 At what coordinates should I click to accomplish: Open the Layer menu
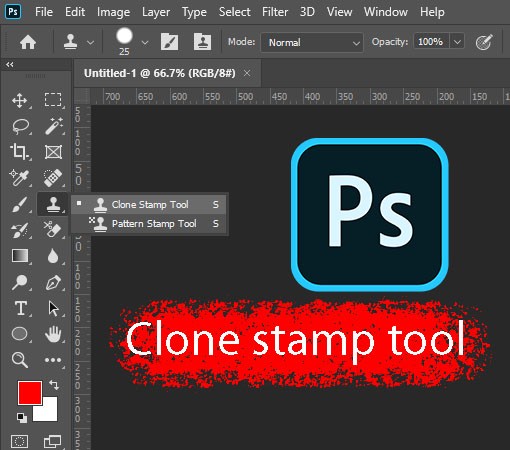coord(156,12)
